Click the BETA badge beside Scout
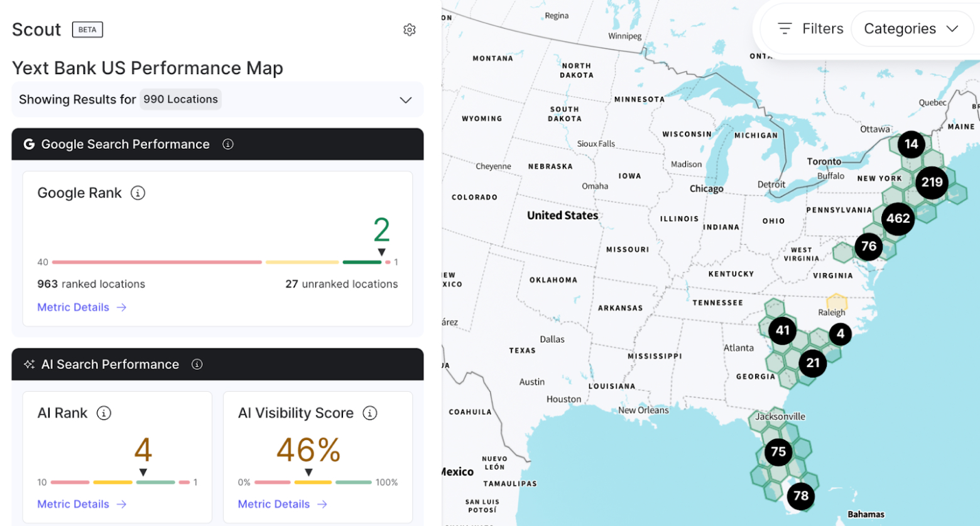980x526 pixels. 87,30
